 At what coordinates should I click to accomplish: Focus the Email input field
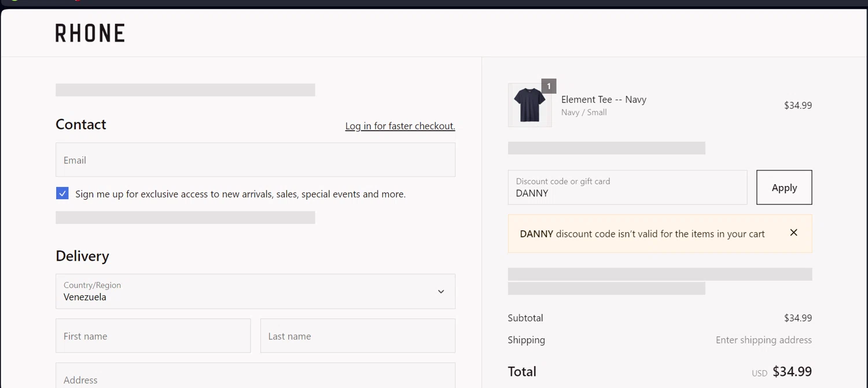click(255, 160)
